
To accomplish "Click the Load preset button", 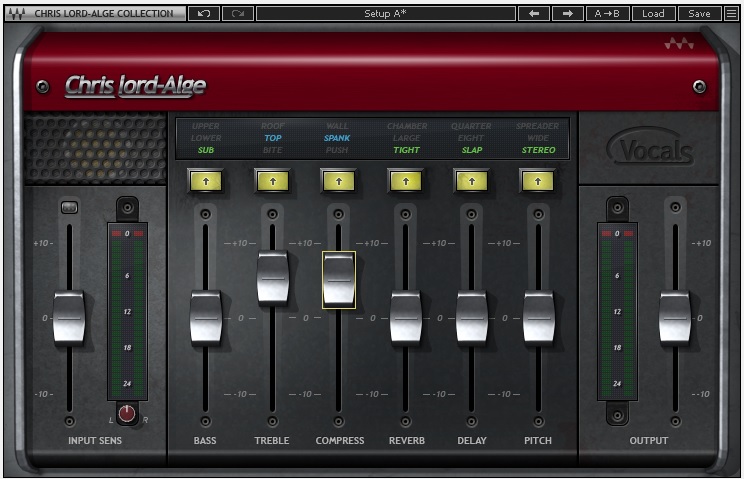I will point(653,13).
